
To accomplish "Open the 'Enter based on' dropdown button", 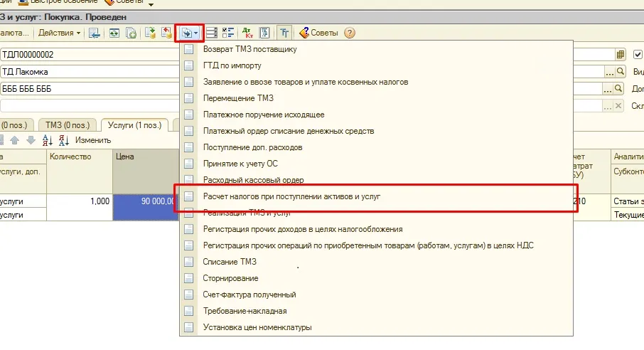I will click(189, 33).
